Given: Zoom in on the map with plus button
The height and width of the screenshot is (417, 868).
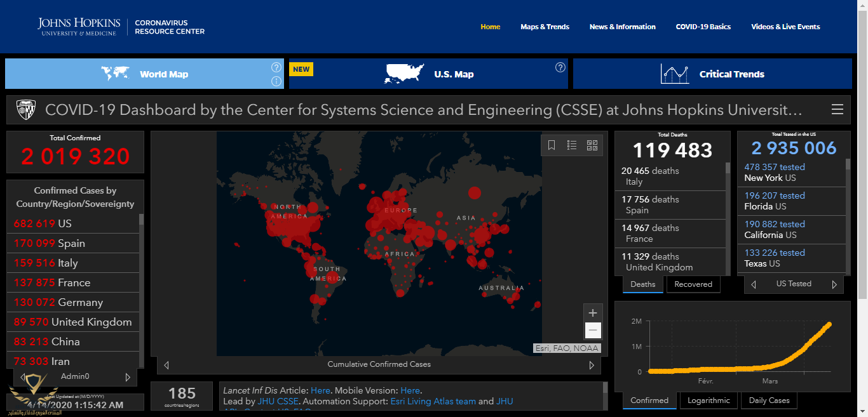Looking at the screenshot, I should tap(593, 313).
